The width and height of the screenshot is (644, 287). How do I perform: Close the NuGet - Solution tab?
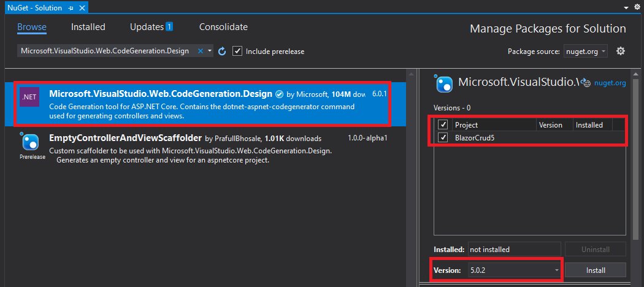click(82, 8)
